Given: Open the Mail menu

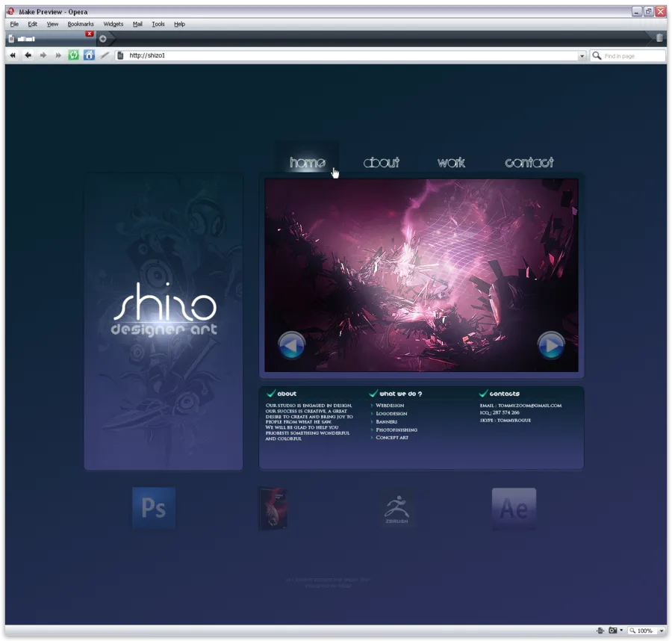Looking at the screenshot, I should point(137,24).
